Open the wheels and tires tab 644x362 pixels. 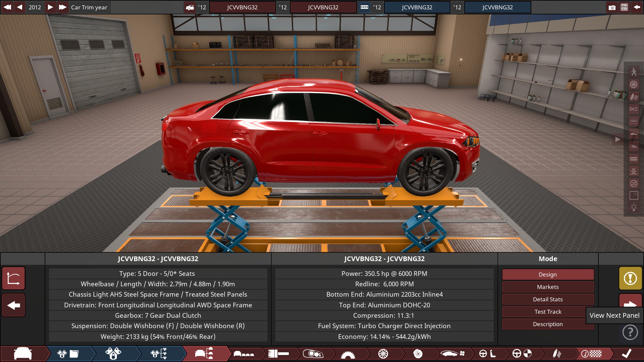click(x=383, y=354)
